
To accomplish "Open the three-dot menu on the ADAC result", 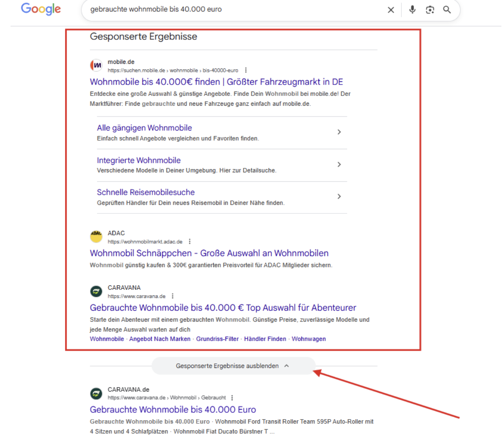I will point(189,241).
